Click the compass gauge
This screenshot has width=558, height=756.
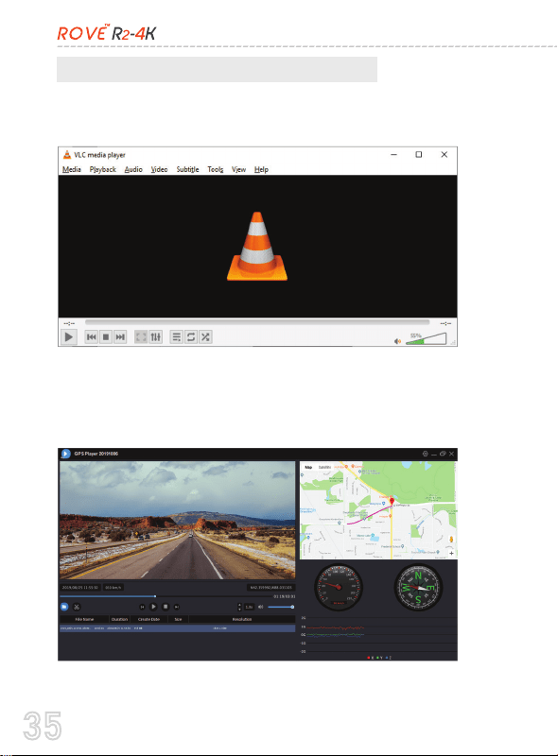[418, 587]
